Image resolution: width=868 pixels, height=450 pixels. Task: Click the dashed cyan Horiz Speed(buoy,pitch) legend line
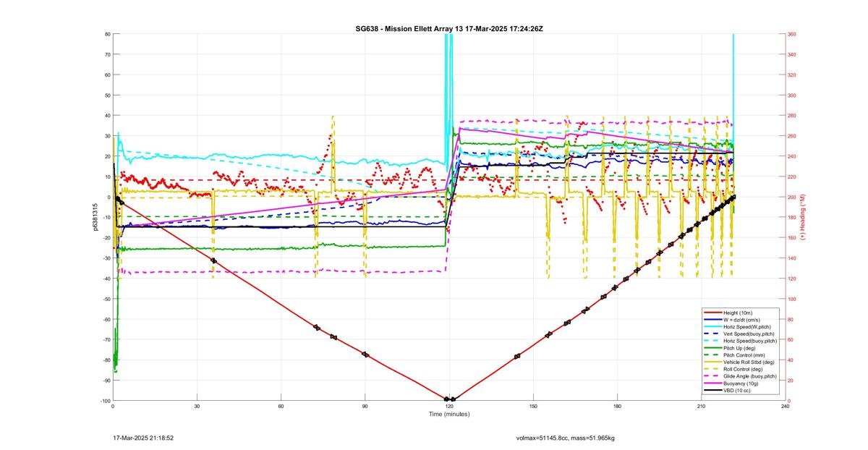click(712, 341)
